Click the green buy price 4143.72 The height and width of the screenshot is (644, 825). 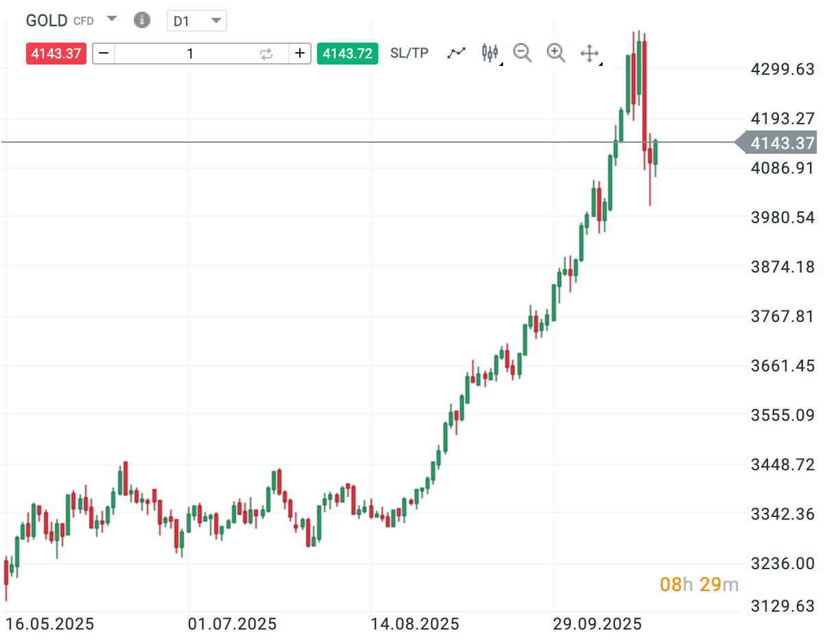pos(347,54)
